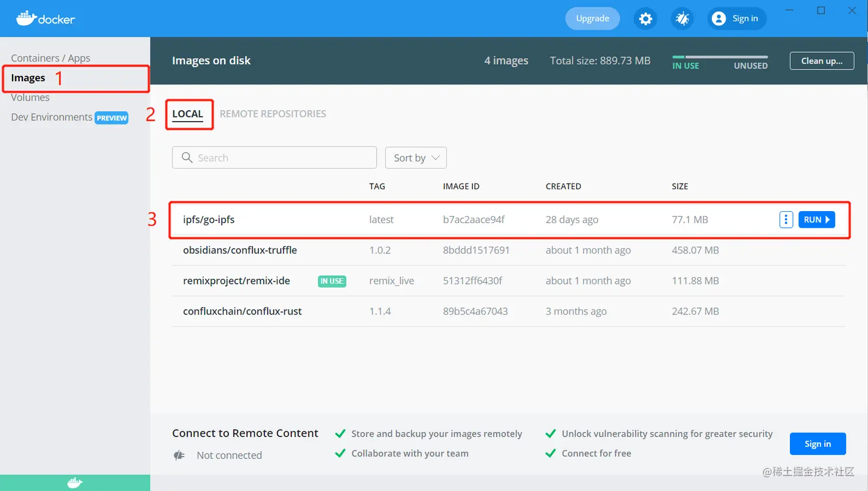Focus the image search field
868x491 pixels.
tap(281, 158)
